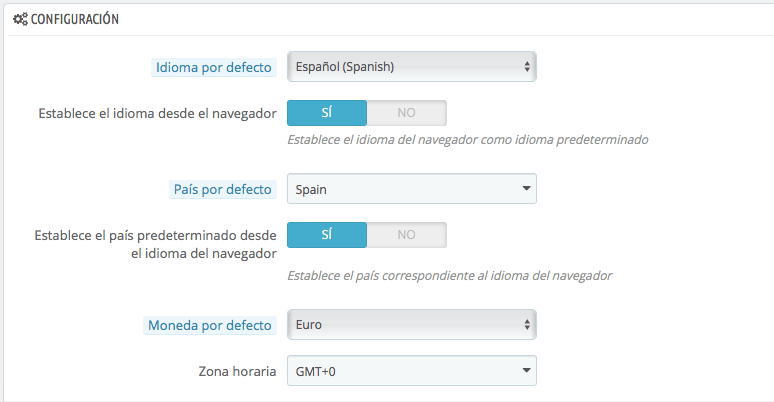The image size is (774, 402).
Task: Click the gears icon beside Configuración
Action: (x=20, y=19)
